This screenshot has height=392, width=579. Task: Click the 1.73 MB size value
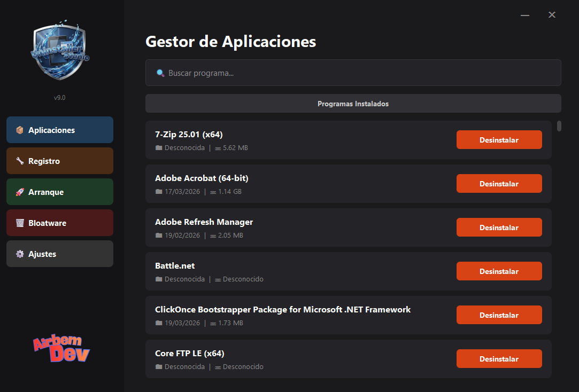[x=230, y=323]
